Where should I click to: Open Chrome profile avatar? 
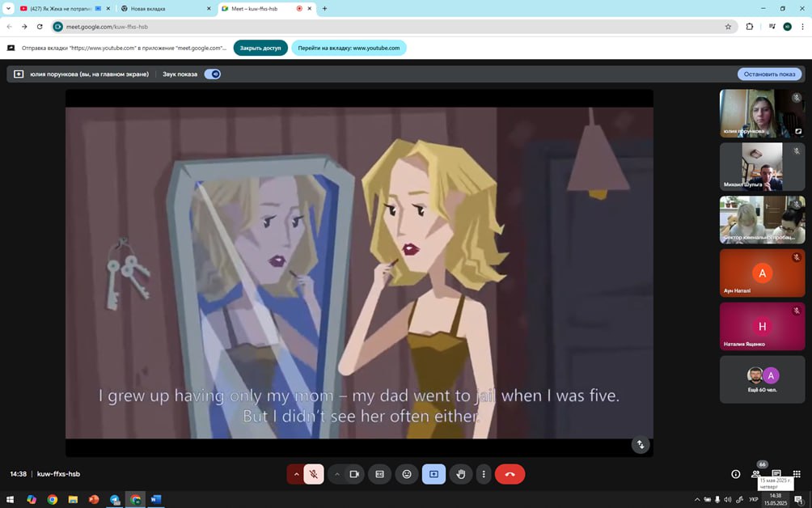pyautogui.click(x=787, y=27)
